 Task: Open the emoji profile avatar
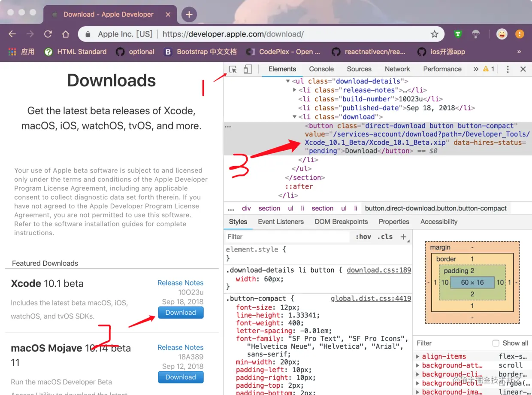tap(502, 34)
